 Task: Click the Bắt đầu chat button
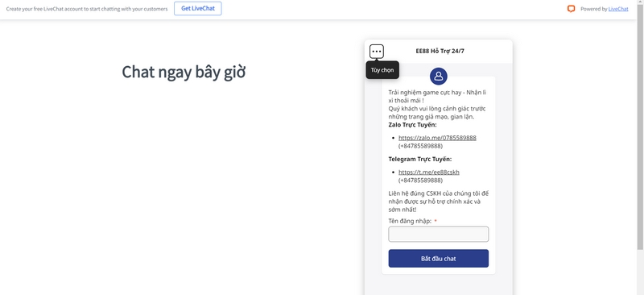click(438, 259)
